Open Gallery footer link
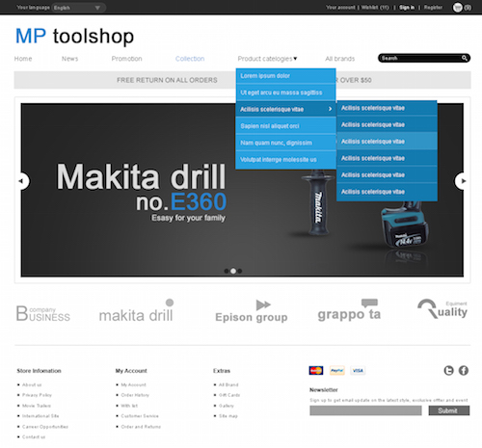 point(227,406)
